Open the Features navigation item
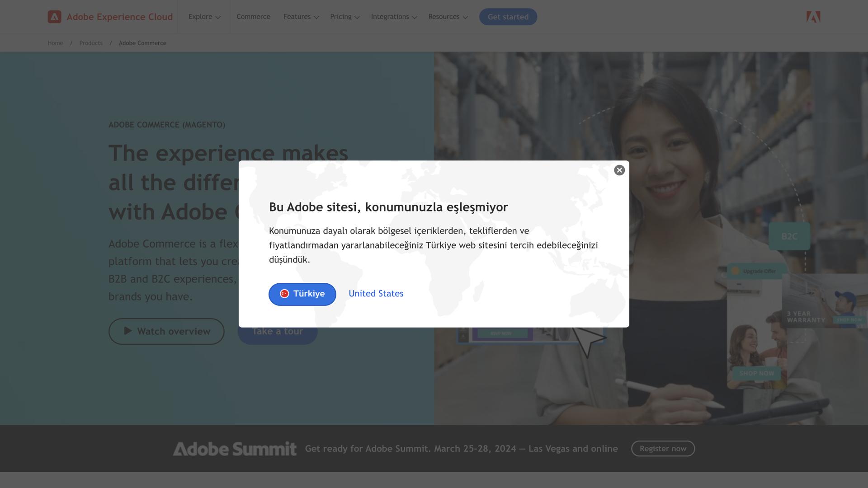The image size is (868, 488). coord(301,17)
